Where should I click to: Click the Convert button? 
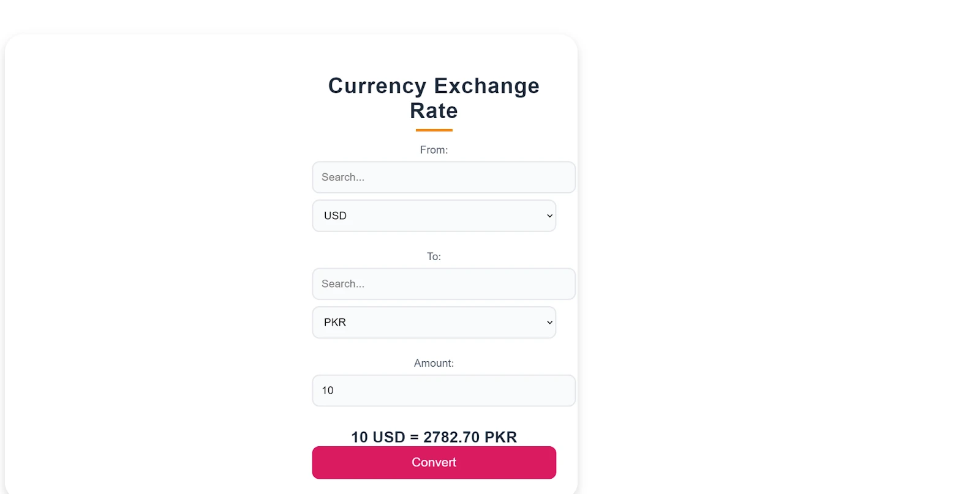[434, 462]
